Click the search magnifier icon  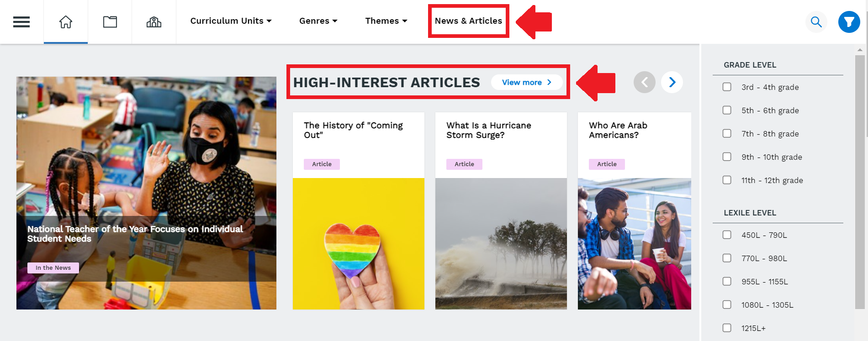pyautogui.click(x=816, y=22)
